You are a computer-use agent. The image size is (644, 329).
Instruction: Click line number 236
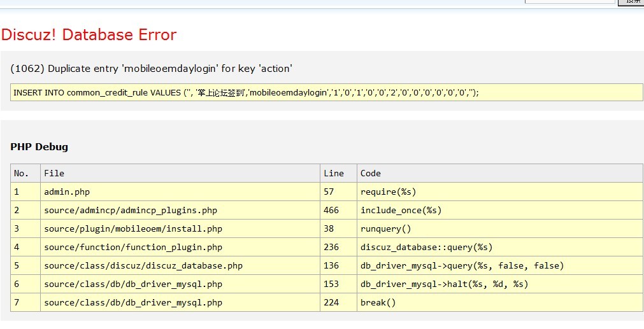coord(338,247)
